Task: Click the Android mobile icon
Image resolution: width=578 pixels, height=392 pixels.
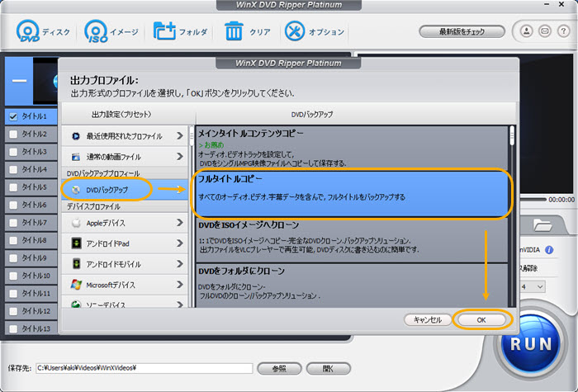Action: pyautogui.click(x=76, y=264)
